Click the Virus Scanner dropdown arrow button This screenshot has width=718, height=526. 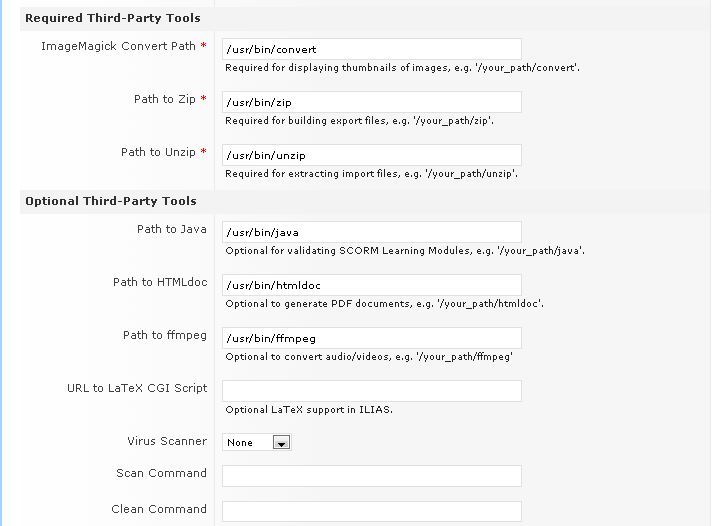pyautogui.click(x=282, y=442)
